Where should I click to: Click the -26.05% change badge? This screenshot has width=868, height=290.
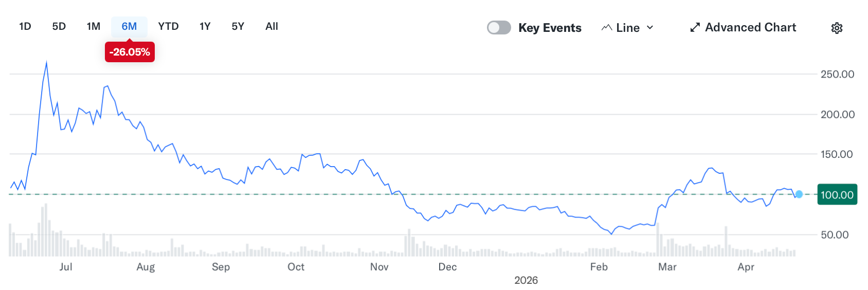click(x=130, y=52)
